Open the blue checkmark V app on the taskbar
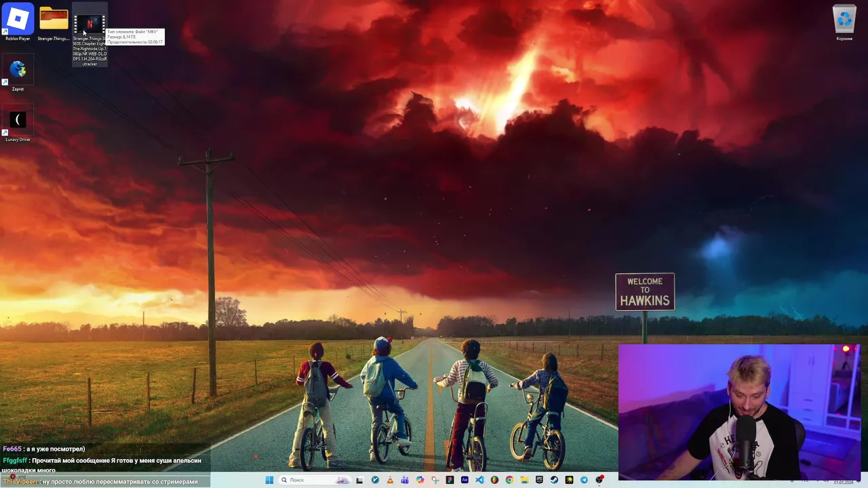 pos(375,480)
